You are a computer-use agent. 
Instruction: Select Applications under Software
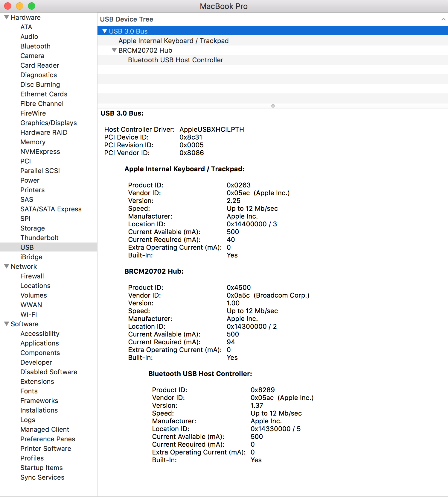click(39, 343)
